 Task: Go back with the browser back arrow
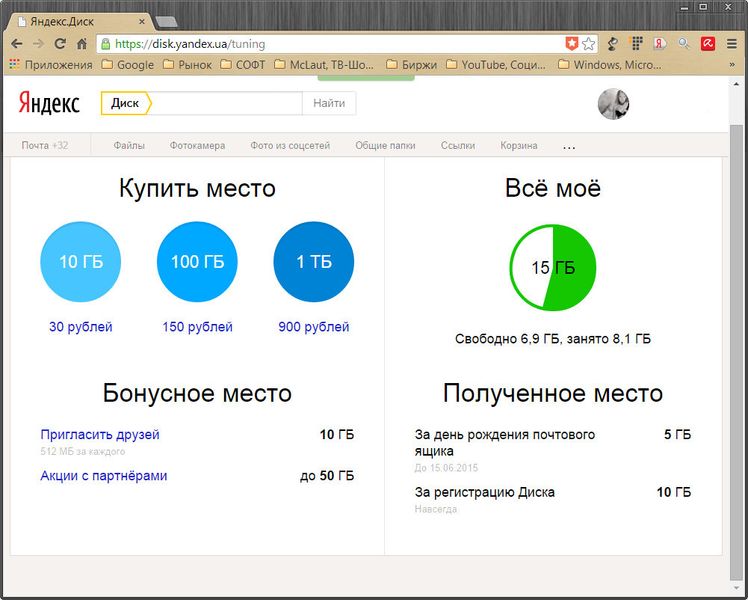tap(17, 44)
